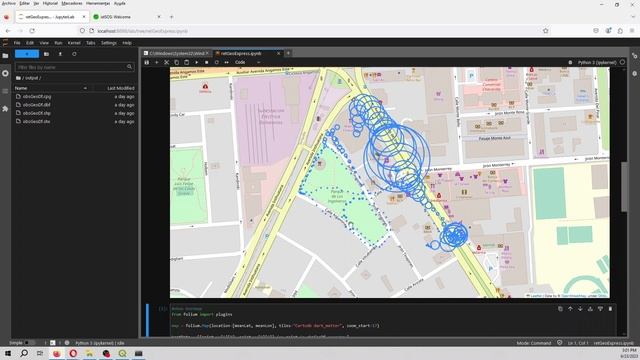Open the Settings menu
The image size is (640, 360).
tap(109, 43)
